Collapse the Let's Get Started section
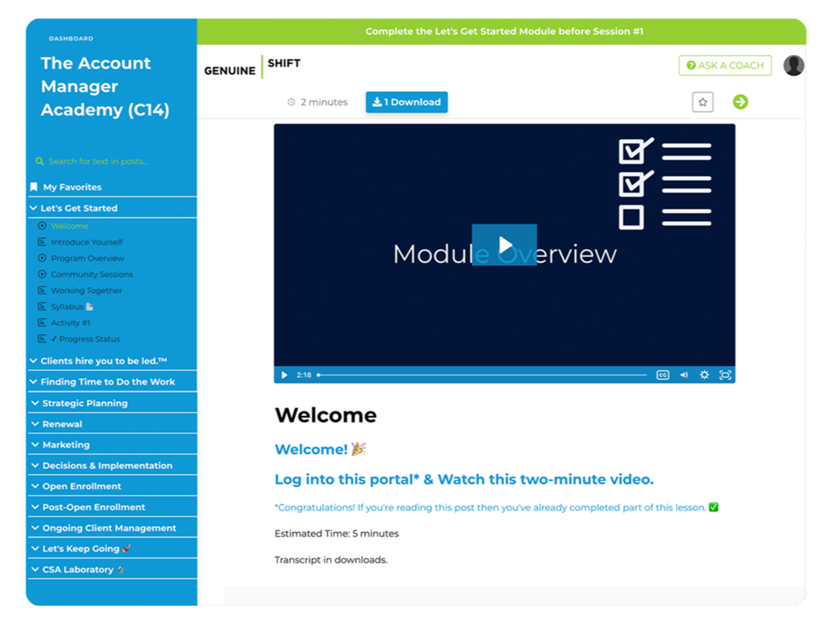Viewport: 840px width, 634px height. 34,207
